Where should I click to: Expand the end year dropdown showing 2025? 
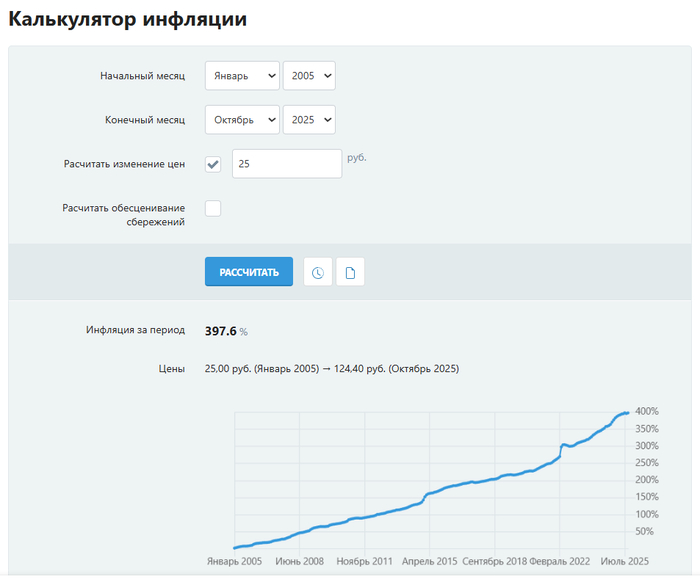coord(309,120)
